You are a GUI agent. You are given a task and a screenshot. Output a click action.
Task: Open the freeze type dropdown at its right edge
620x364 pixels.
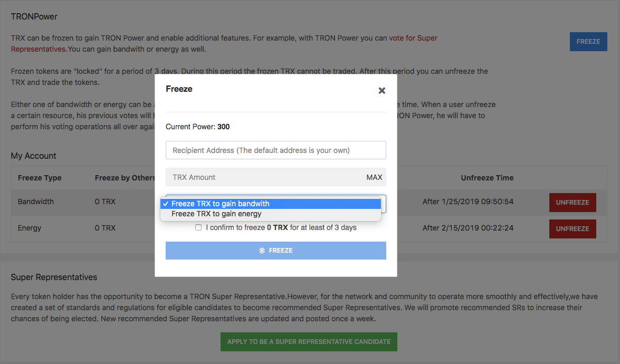point(383,204)
